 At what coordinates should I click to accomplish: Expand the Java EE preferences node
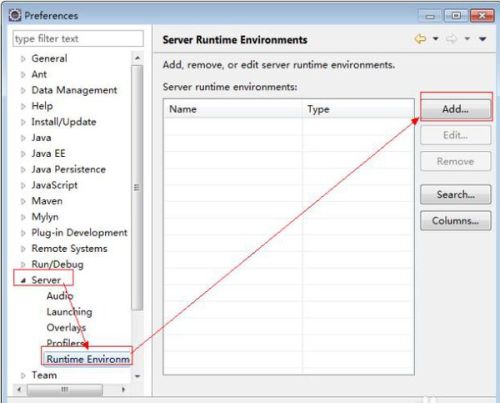23,154
